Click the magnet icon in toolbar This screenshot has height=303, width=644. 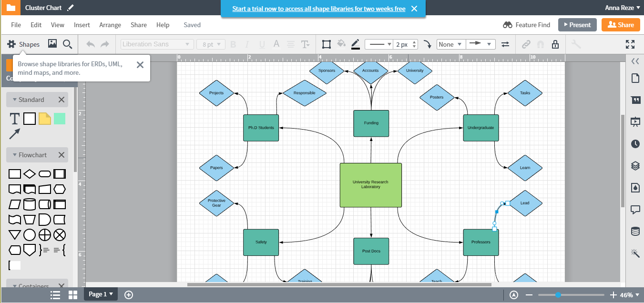tap(541, 44)
